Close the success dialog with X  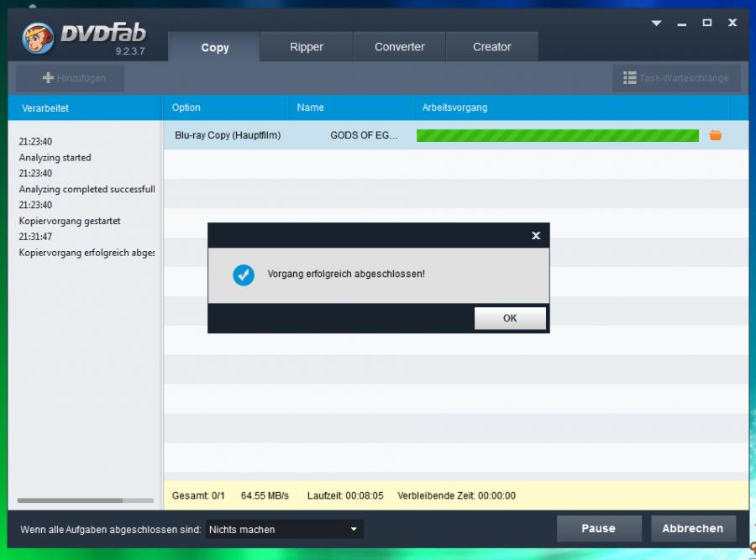(536, 236)
